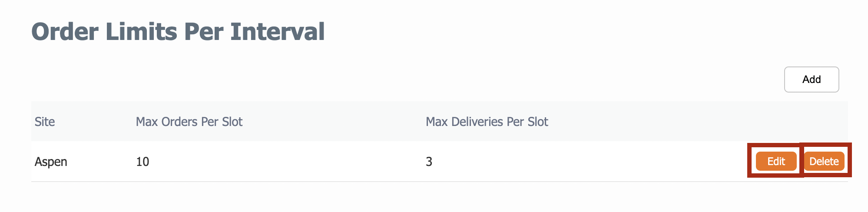This screenshot has height=212, width=868.
Task: Click the word Site in the table header
Action: tap(45, 122)
